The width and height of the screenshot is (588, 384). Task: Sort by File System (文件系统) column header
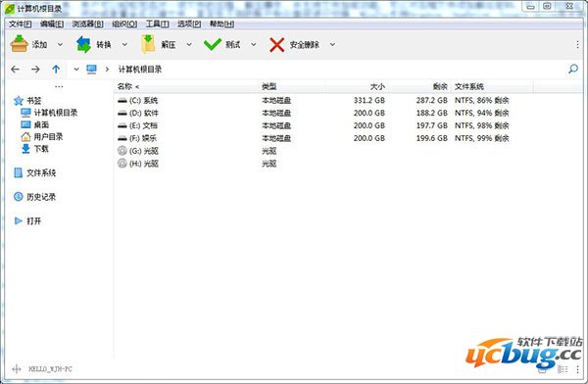pos(492,86)
